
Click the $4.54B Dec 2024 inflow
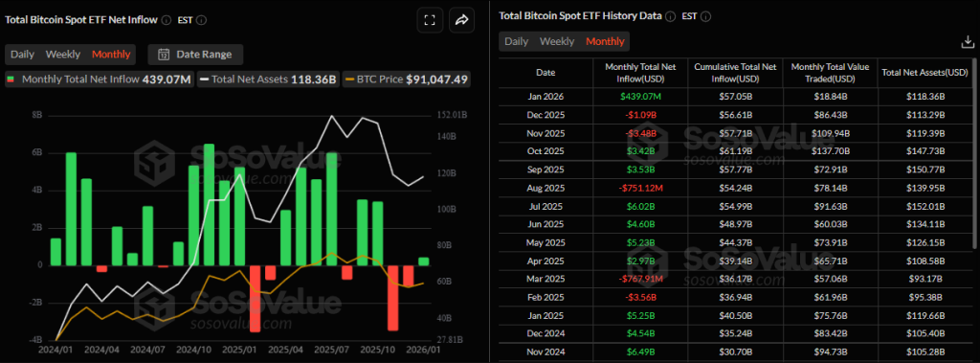[x=640, y=332]
